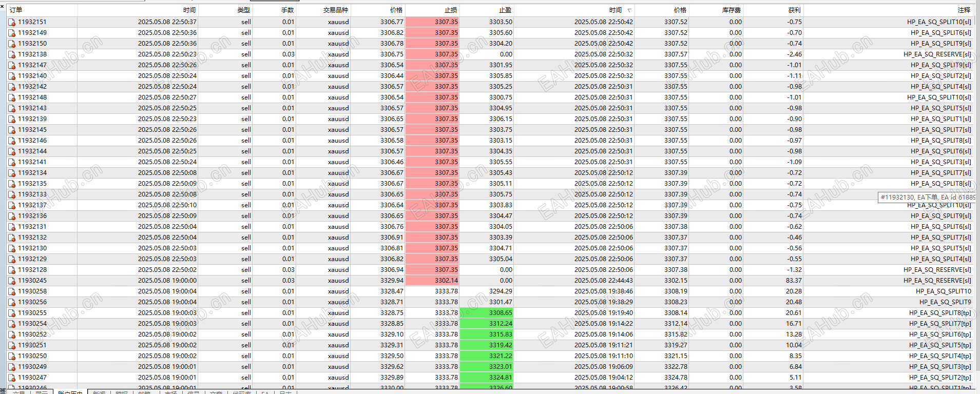The height and width of the screenshot is (394, 980).
Task: Sort by the 交易品种 column header
Action: (324, 10)
